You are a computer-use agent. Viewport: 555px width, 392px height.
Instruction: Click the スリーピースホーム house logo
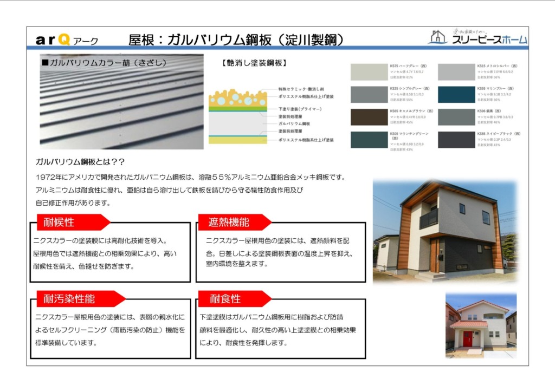[x=477, y=37]
